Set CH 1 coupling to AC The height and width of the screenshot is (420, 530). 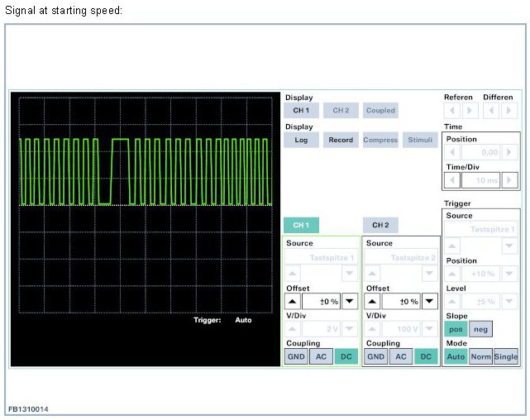click(321, 356)
